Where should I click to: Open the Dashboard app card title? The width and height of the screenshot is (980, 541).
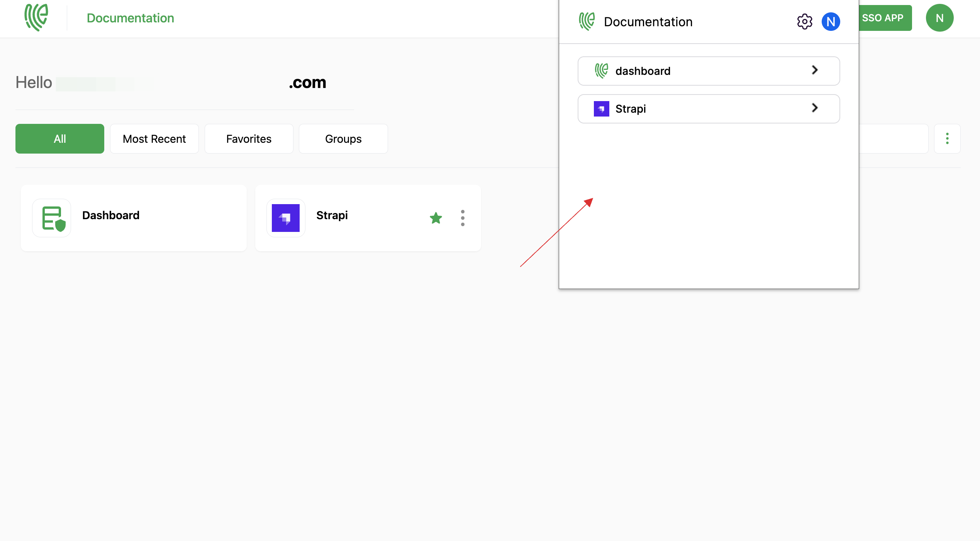point(111,215)
